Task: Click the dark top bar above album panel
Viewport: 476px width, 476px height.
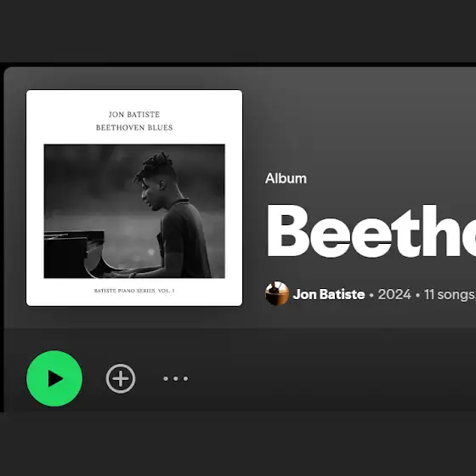Action: pos(238,31)
